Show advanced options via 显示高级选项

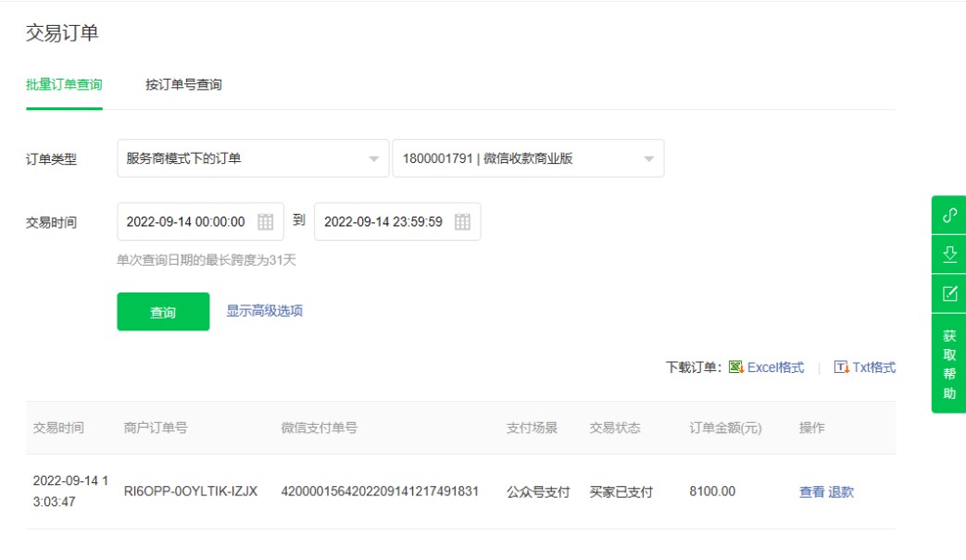click(x=265, y=311)
